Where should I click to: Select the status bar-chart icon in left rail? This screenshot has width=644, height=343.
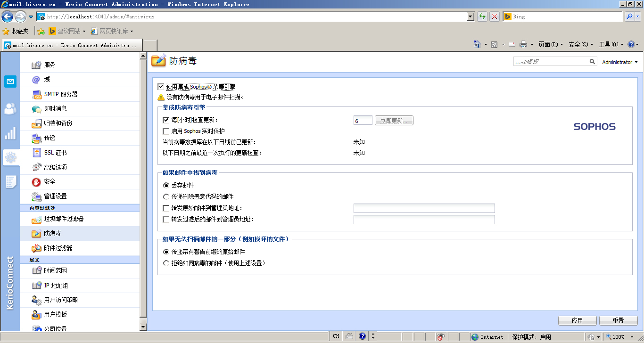click(10, 133)
